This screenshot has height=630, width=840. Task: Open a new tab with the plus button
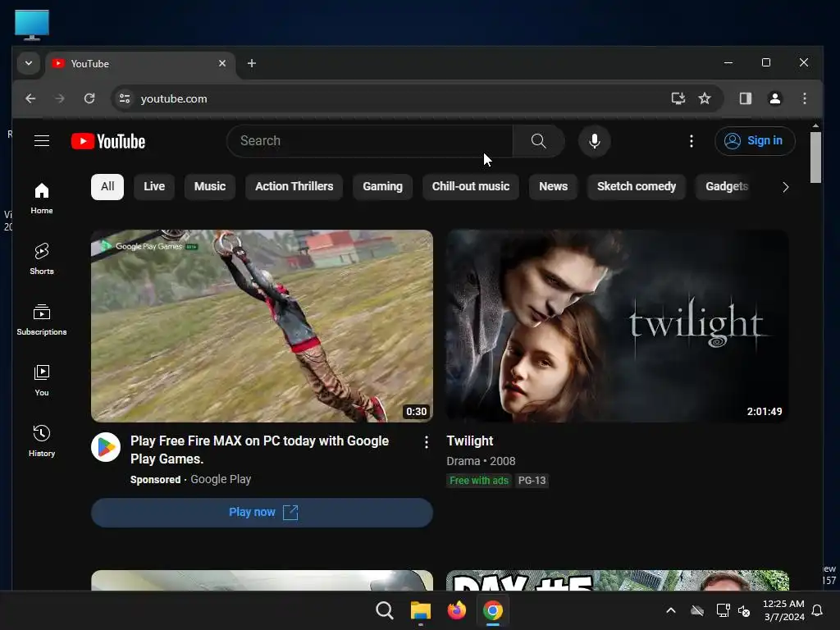point(251,64)
